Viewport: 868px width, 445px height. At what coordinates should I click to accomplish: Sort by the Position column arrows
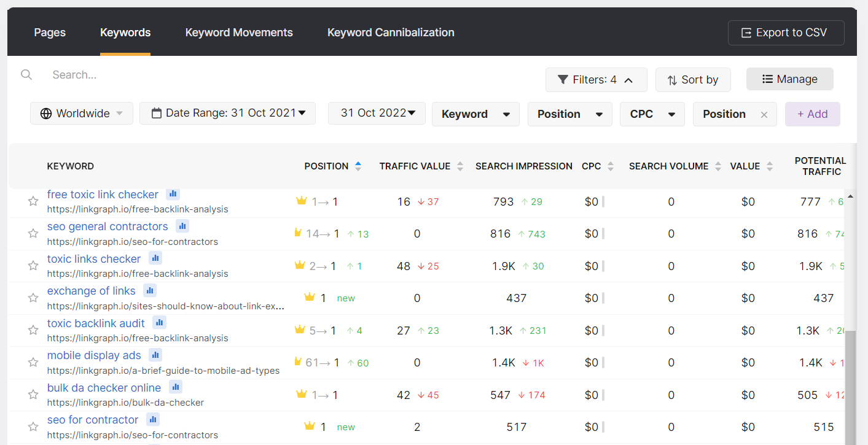[x=358, y=166]
